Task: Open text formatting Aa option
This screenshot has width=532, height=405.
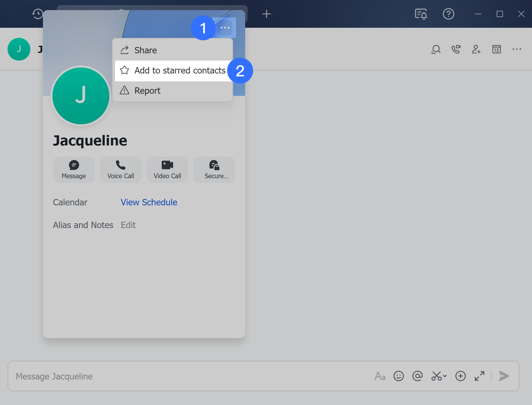Action: (x=380, y=376)
